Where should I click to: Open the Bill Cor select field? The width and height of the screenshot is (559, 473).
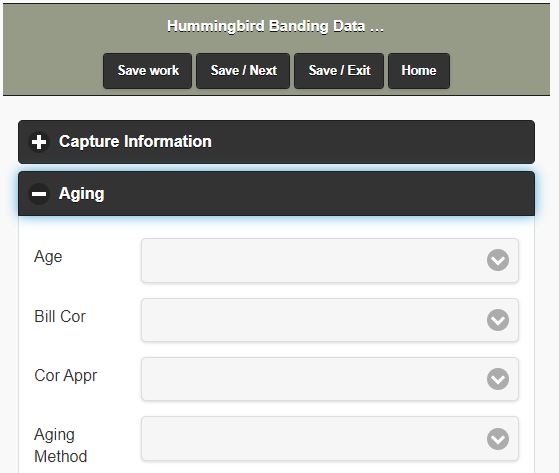click(330, 320)
